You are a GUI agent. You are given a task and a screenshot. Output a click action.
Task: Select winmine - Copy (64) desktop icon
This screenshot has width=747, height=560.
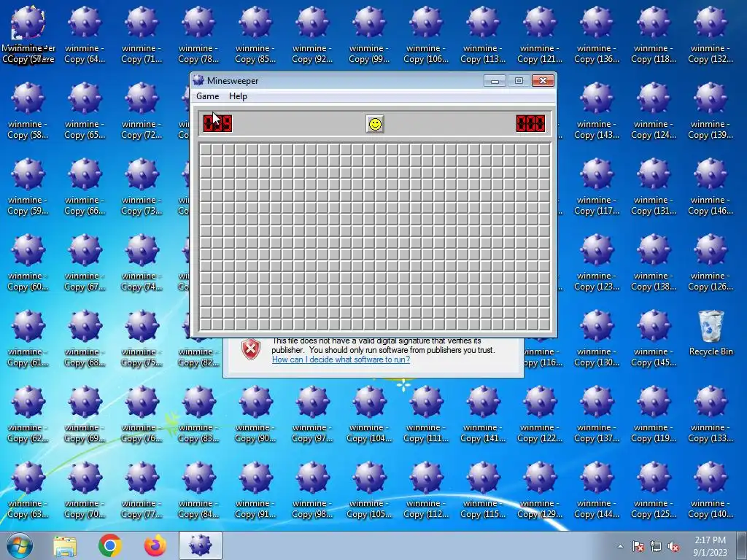[x=85, y=35]
